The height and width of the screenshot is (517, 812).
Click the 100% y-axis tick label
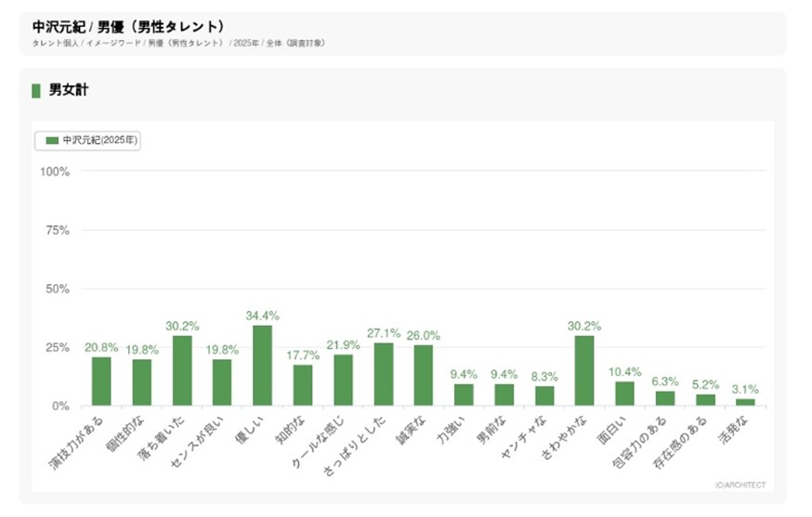[x=56, y=171]
